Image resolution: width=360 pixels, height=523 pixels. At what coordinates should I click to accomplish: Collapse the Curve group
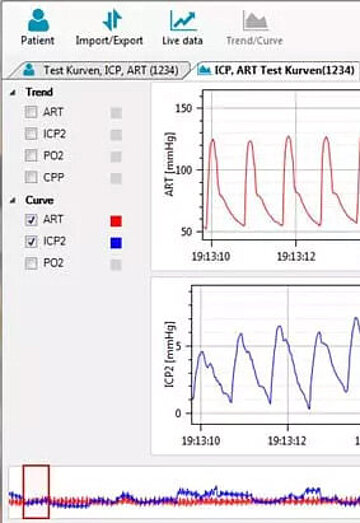(x=13, y=201)
